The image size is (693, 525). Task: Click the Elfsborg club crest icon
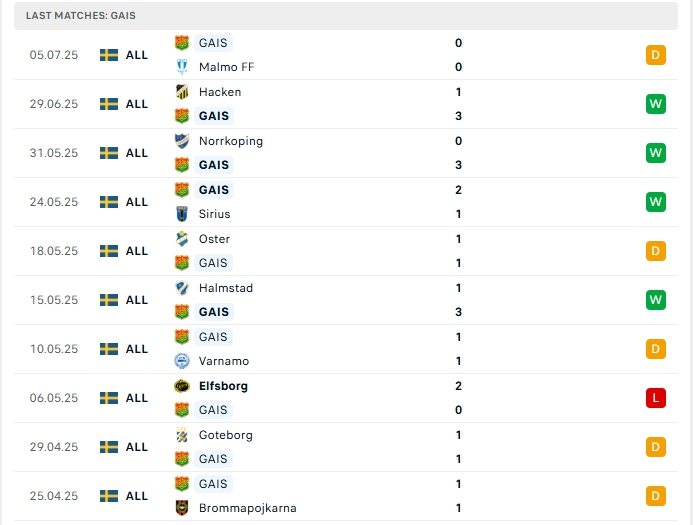(182, 386)
